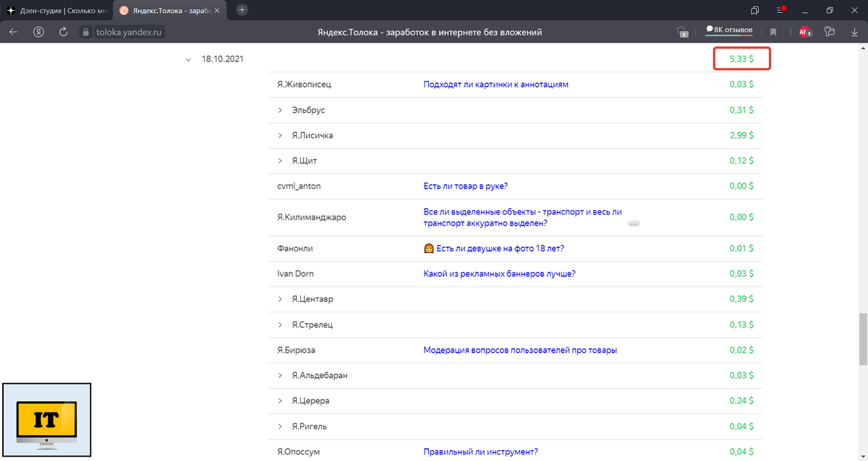Click the 0,12 $ amount for Я.Щит

tap(741, 160)
